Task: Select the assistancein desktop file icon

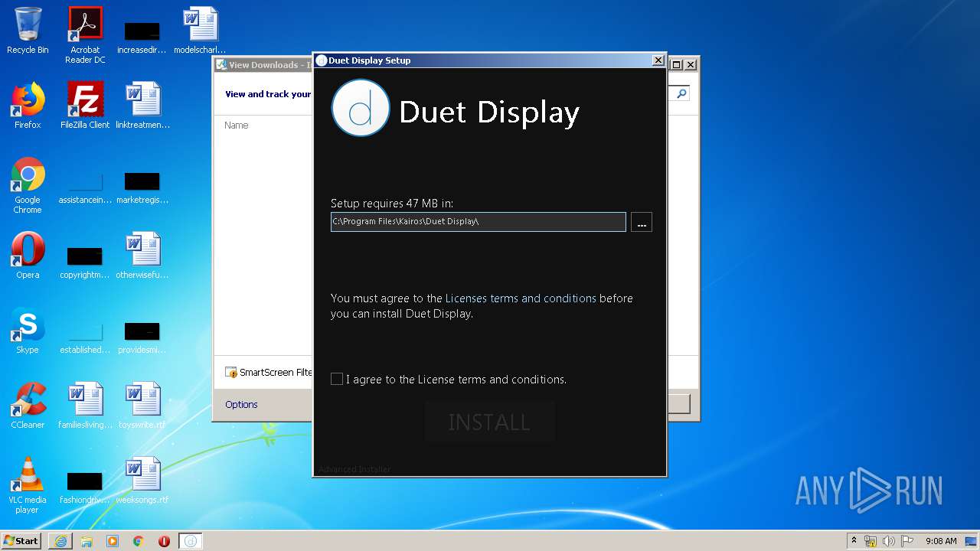Action: click(x=85, y=187)
